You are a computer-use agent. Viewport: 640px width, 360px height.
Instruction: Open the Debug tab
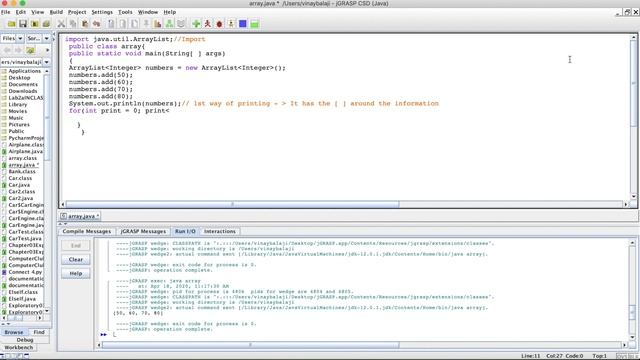click(25, 340)
